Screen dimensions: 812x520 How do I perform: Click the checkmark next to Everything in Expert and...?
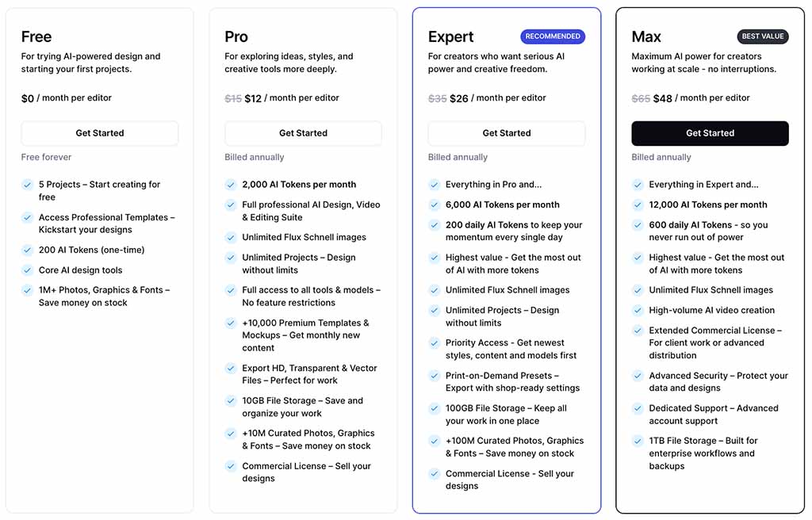[638, 185]
